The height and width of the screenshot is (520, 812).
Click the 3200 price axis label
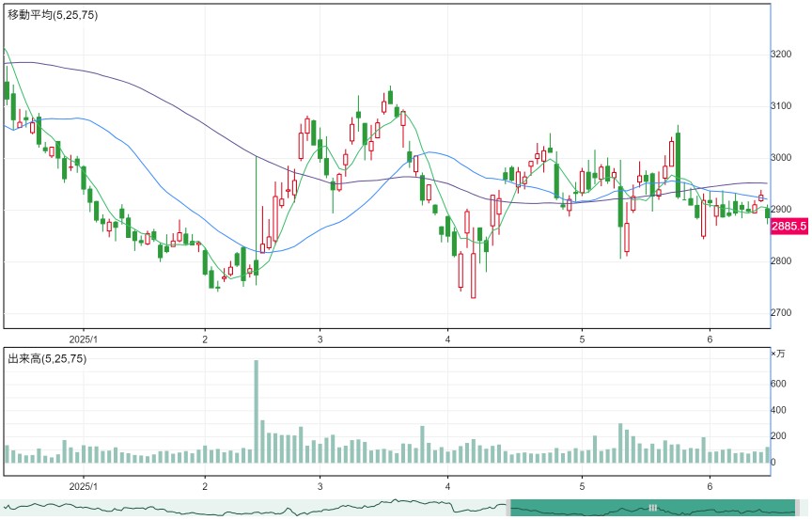pyautogui.click(x=781, y=54)
